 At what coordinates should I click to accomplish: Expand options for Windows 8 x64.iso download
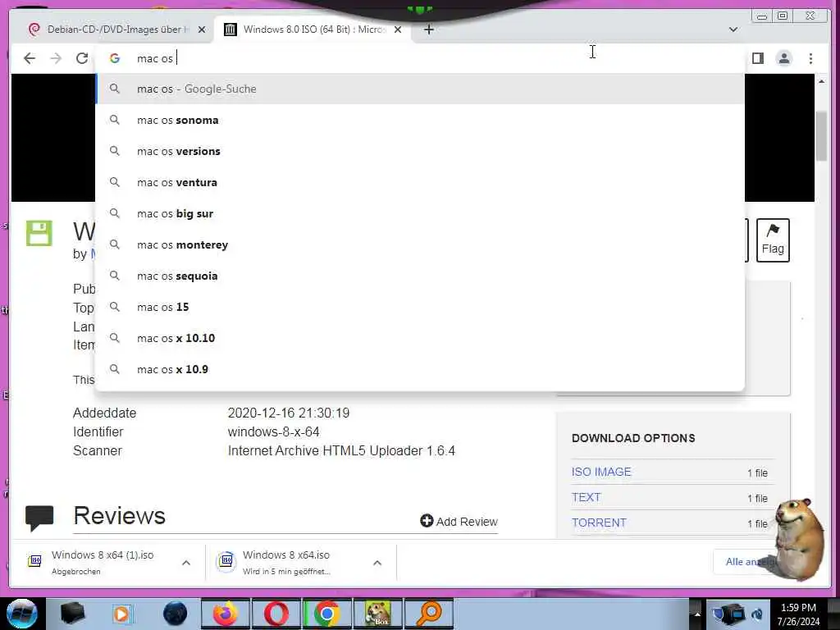tap(377, 563)
